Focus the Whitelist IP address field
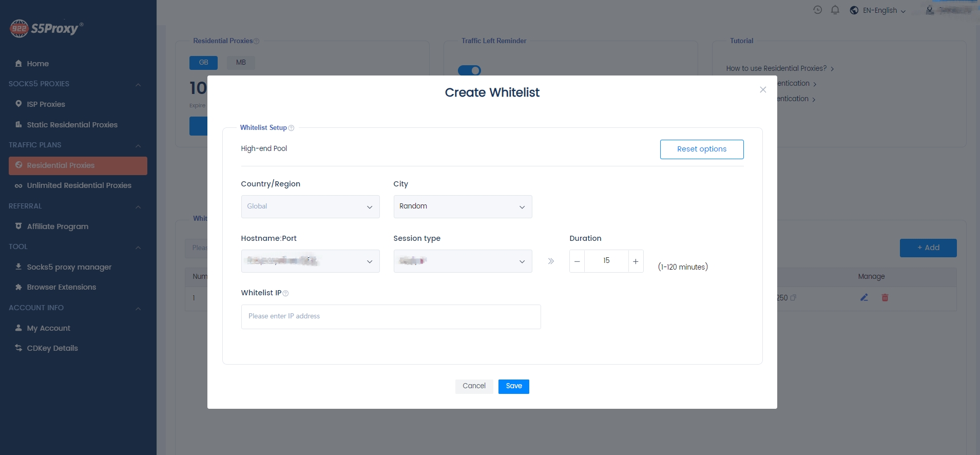The width and height of the screenshot is (980, 455). [x=391, y=316]
